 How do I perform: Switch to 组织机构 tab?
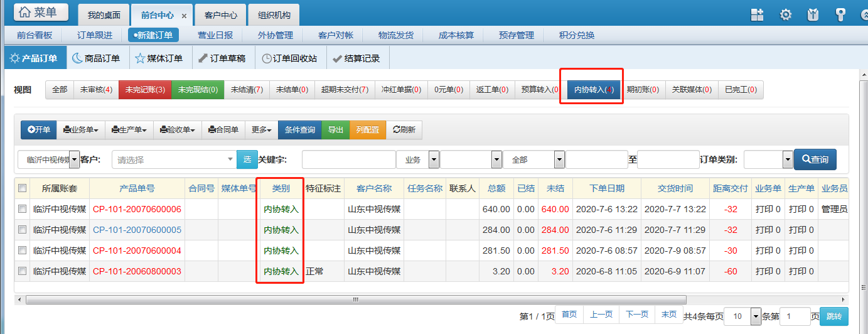pyautogui.click(x=274, y=15)
